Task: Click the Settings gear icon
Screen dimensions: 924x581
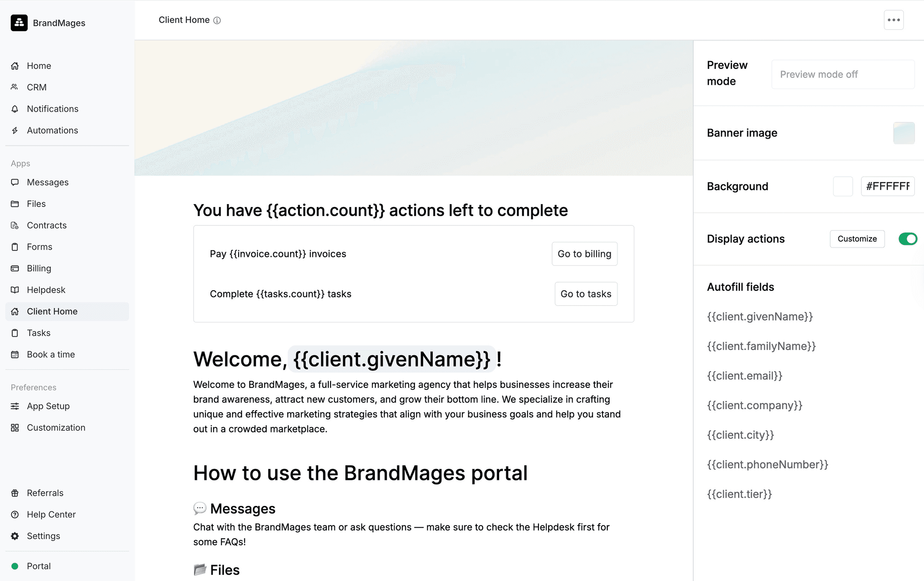Action: pyautogui.click(x=15, y=536)
